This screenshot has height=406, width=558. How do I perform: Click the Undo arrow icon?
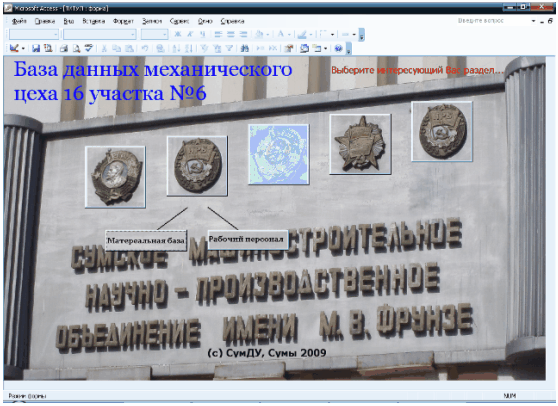(145, 48)
